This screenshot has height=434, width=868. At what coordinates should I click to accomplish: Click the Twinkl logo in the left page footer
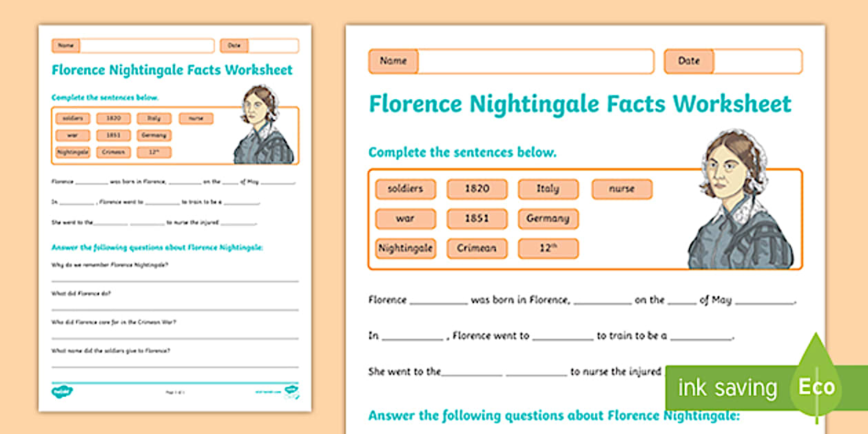(x=61, y=391)
